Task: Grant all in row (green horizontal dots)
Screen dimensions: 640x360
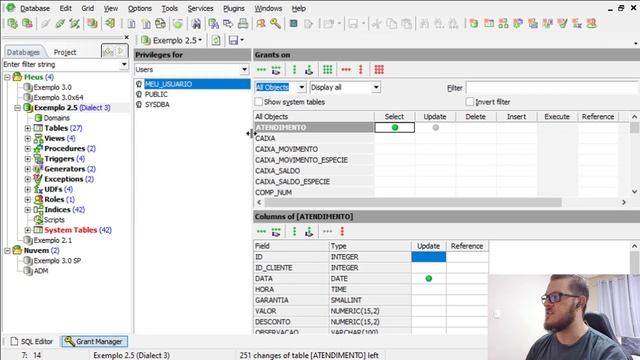Action: click(x=261, y=70)
